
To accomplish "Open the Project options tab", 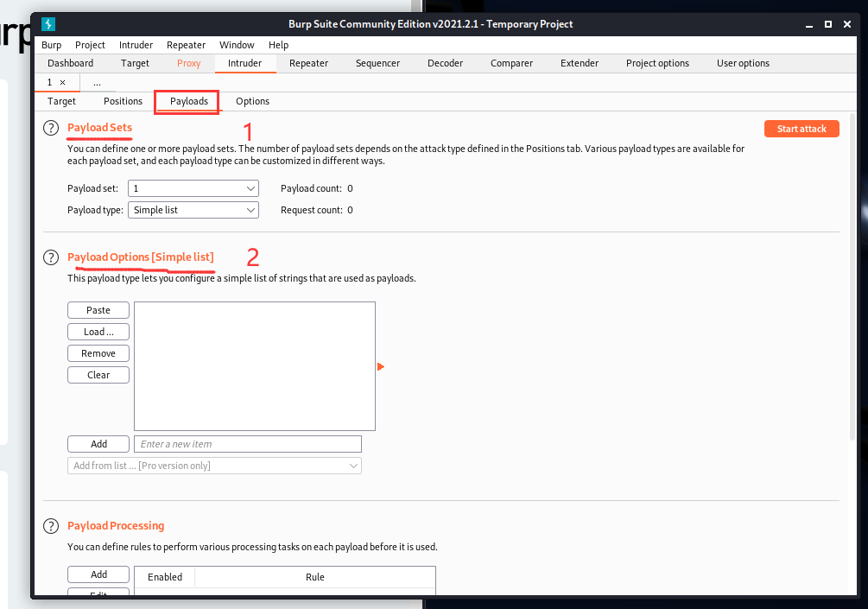I will (657, 63).
